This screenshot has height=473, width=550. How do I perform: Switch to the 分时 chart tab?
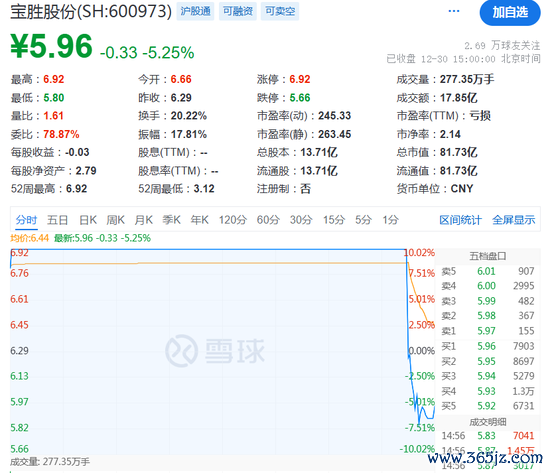(x=26, y=220)
